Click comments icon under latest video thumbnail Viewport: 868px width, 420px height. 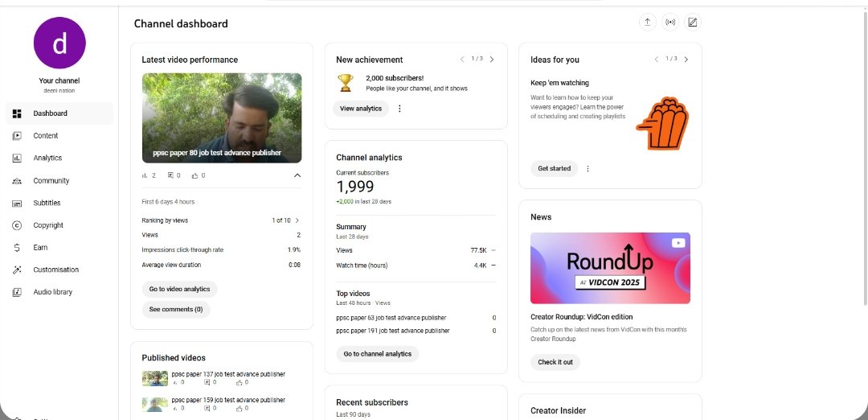tap(170, 175)
